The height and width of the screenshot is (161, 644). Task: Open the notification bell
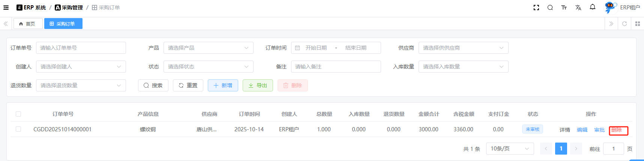tap(593, 7)
